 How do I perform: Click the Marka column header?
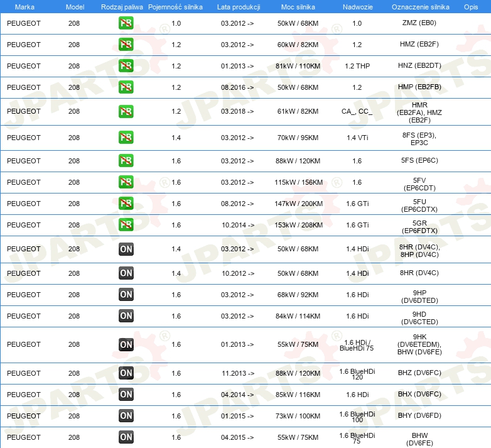pos(24,7)
